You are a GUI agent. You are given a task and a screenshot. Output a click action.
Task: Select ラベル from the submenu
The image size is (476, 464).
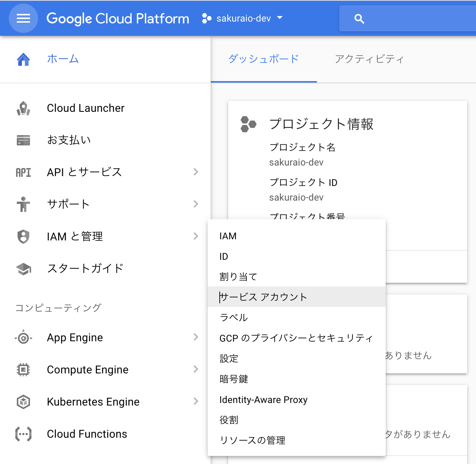click(296, 317)
